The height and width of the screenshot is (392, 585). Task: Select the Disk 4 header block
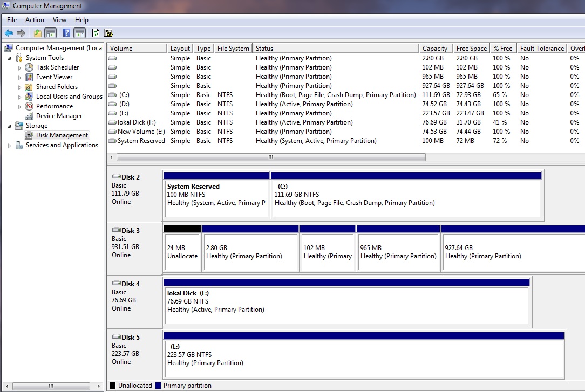tap(135, 302)
